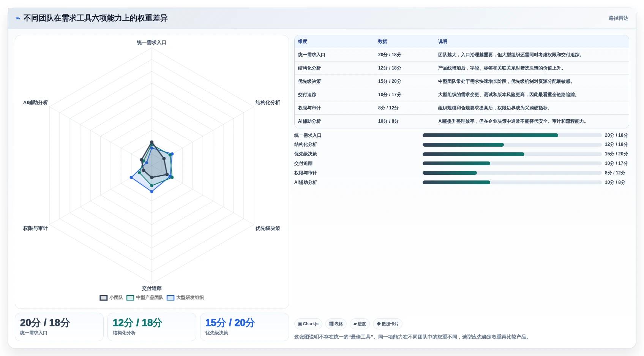Click progress value 12分 / 18分 at bar end
This screenshot has height=356, width=644.
616,145
